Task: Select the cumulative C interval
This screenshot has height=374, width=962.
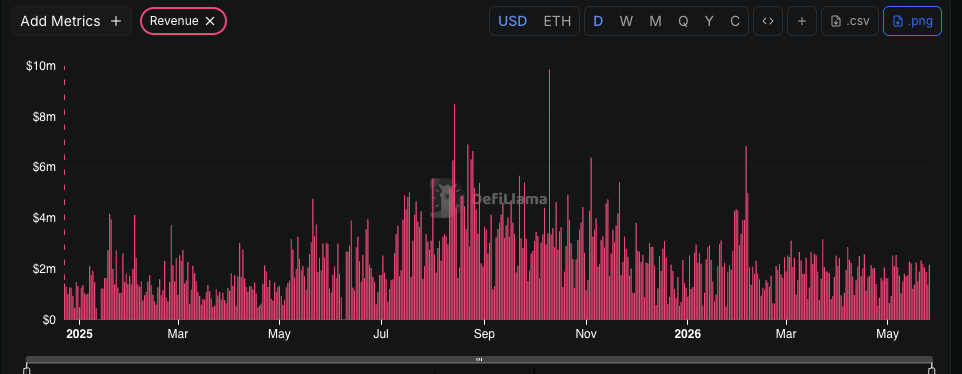Action: tap(735, 21)
